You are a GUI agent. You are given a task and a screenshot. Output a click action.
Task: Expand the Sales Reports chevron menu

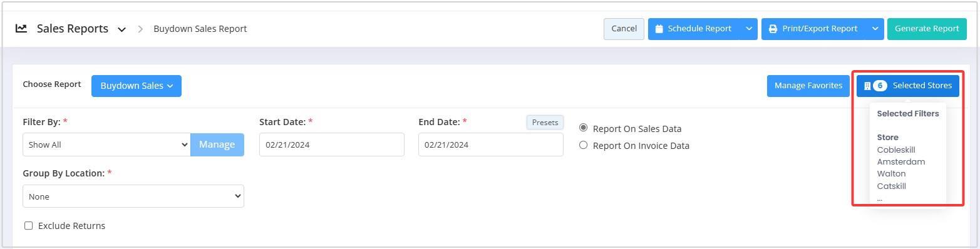click(x=122, y=29)
